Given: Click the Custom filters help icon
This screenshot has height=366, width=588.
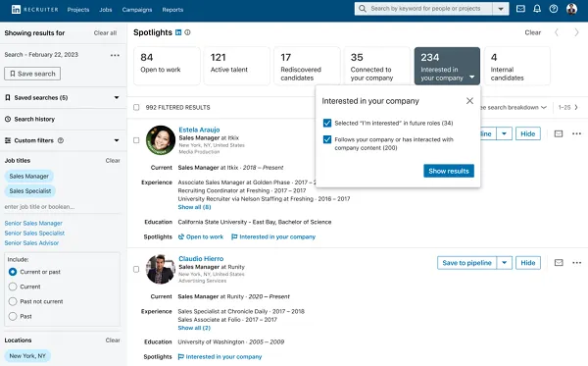Looking at the screenshot, I should (x=61, y=140).
